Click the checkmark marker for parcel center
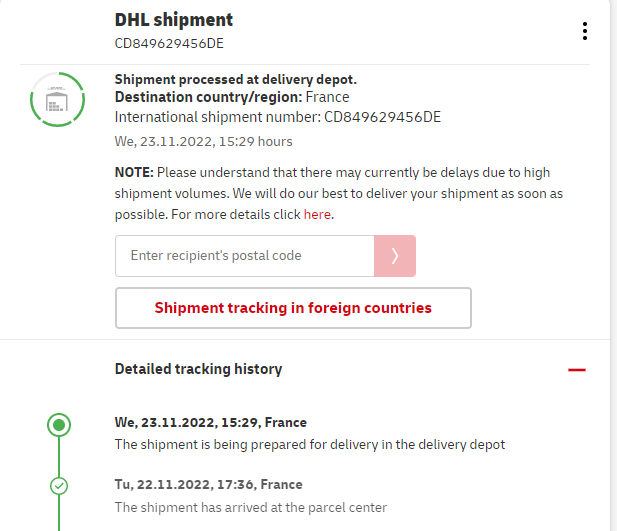617x531 pixels. (59, 486)
